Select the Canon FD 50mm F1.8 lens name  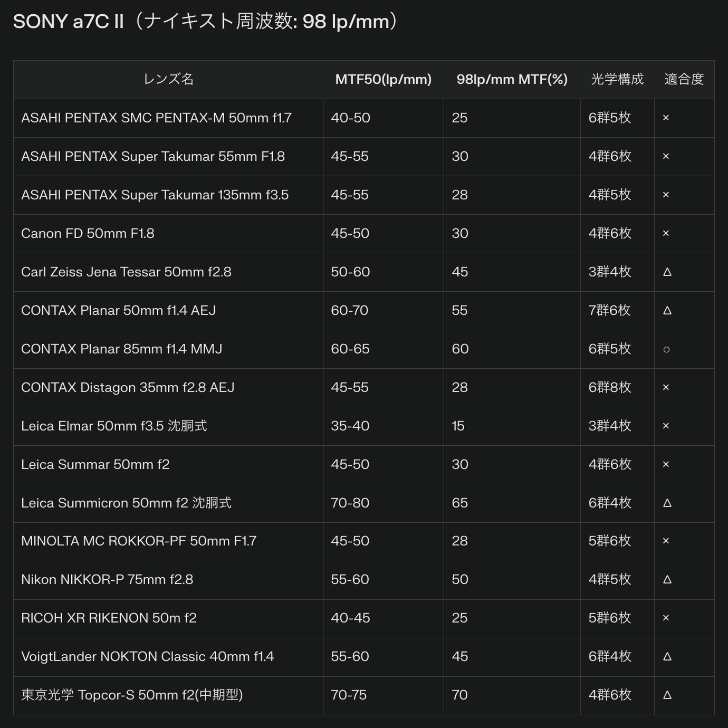pyautogui.click(x=88, y=233)
